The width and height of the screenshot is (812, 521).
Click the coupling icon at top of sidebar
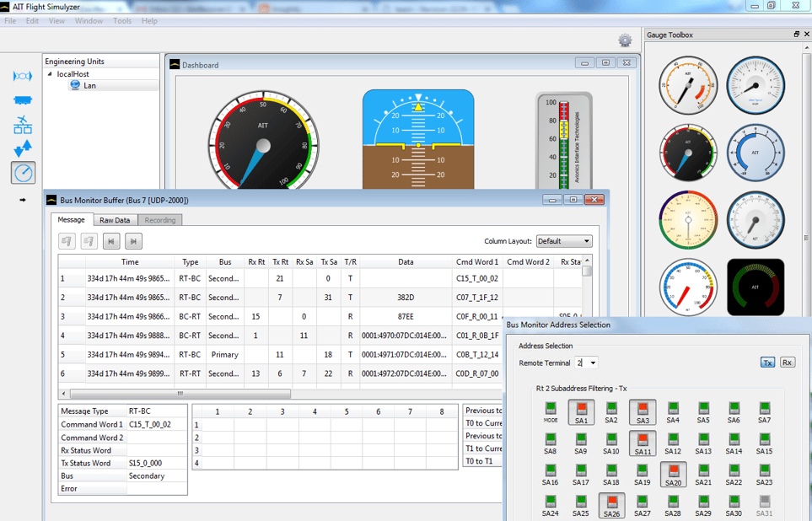pyautogui.click(x=23, y=76)
